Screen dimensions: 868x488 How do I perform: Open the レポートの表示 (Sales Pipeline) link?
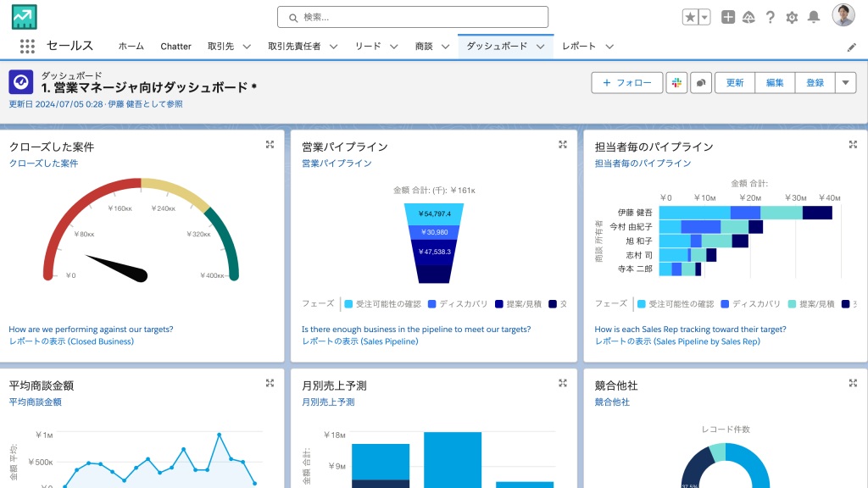[359, 341]
